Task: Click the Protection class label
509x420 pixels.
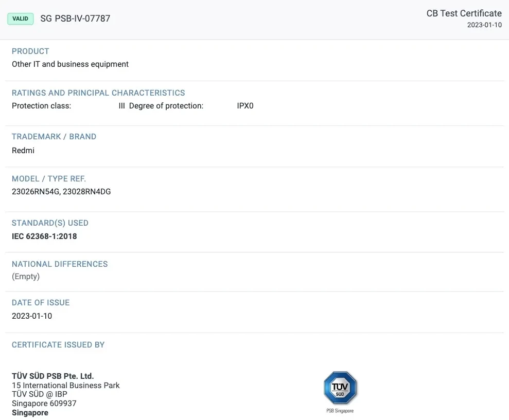Action: pyautogui.click(x=41, y=106)
